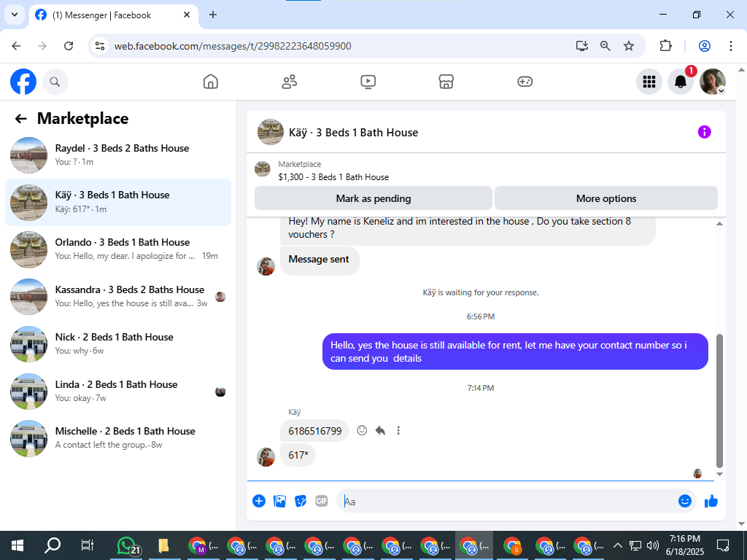Open the account profile picture menu

712,82
